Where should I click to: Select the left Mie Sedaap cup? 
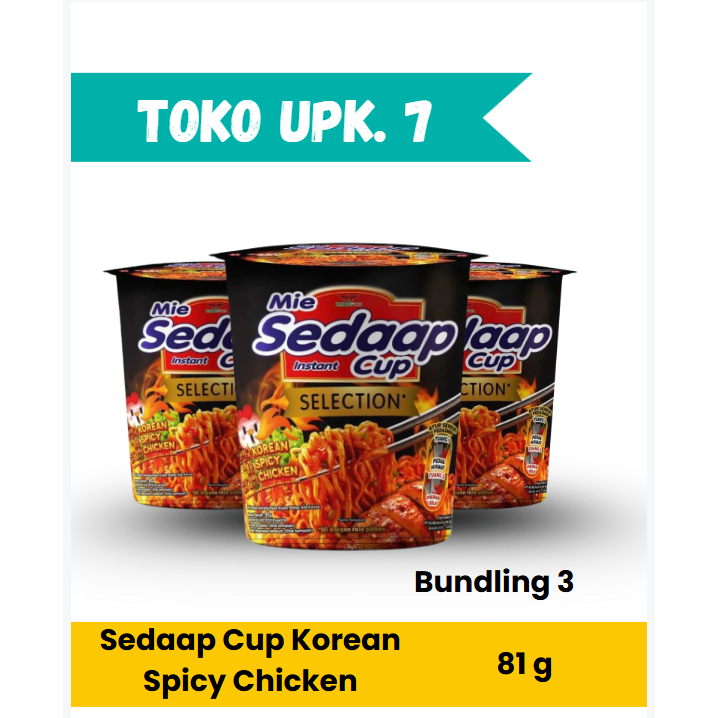pyautogui.click(x=172, y=385)
